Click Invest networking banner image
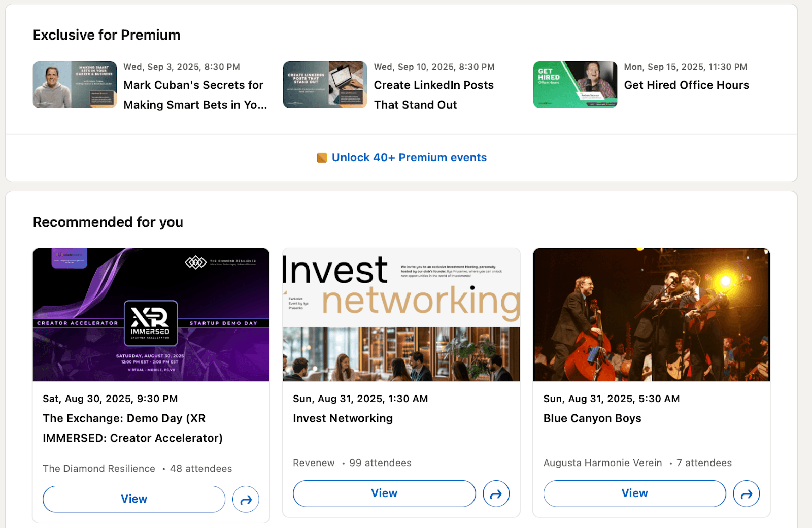This screenshot has height=528, width=812. pyautogui.click(x=401, y=315)
